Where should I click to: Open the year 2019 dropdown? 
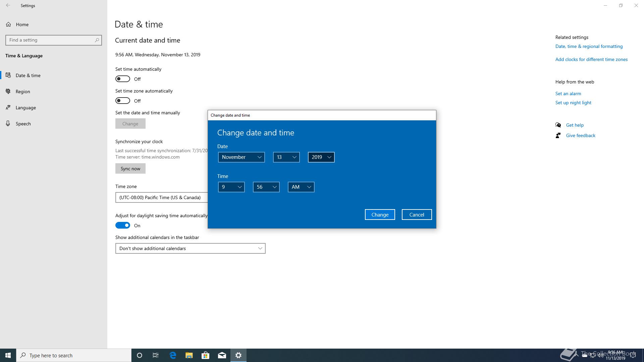(321, 157)
